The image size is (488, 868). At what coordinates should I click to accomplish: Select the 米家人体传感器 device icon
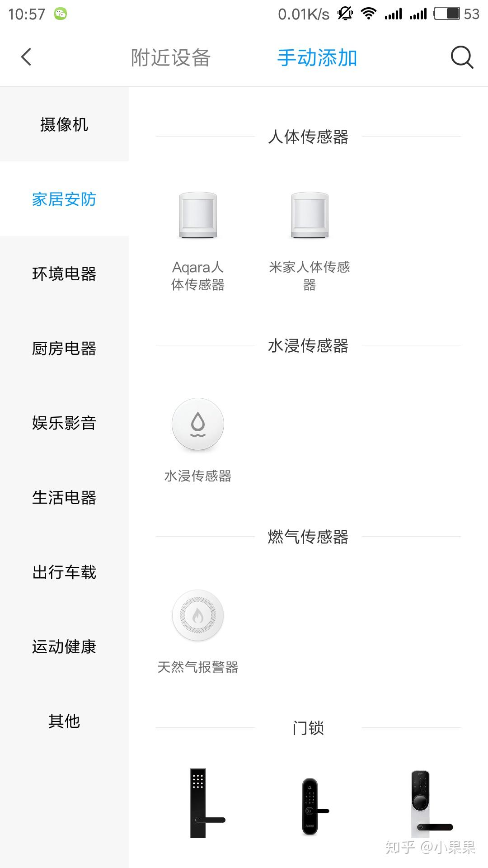tap(310, 216)
